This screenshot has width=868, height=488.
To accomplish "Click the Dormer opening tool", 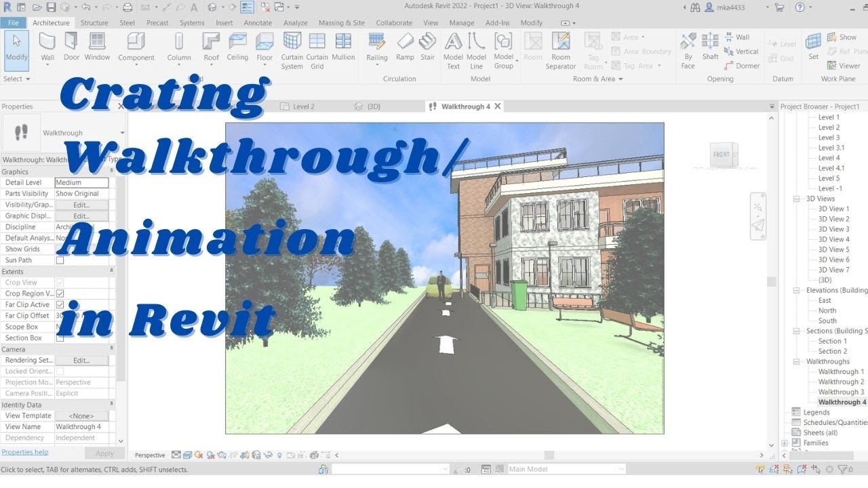I will (742, 66).
